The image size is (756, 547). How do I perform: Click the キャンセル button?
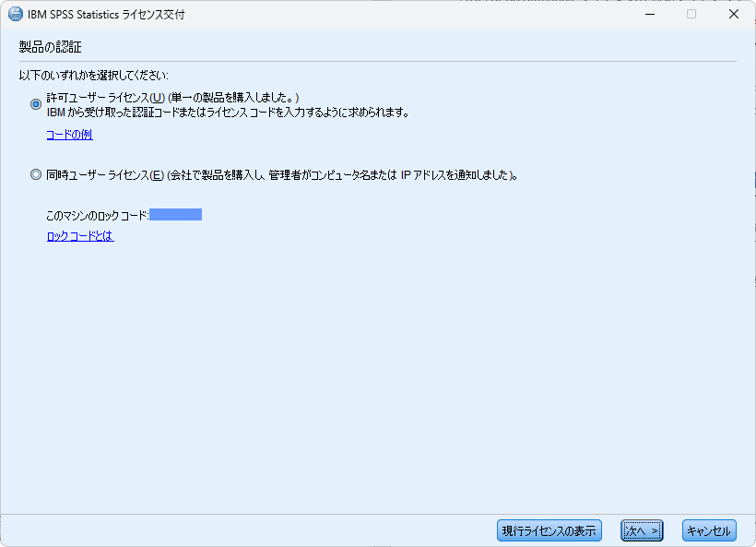click(x=709, y=530)
